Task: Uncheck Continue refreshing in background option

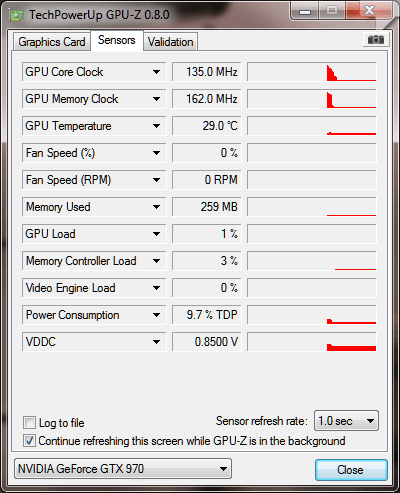Action: click(x=29, y=441)
